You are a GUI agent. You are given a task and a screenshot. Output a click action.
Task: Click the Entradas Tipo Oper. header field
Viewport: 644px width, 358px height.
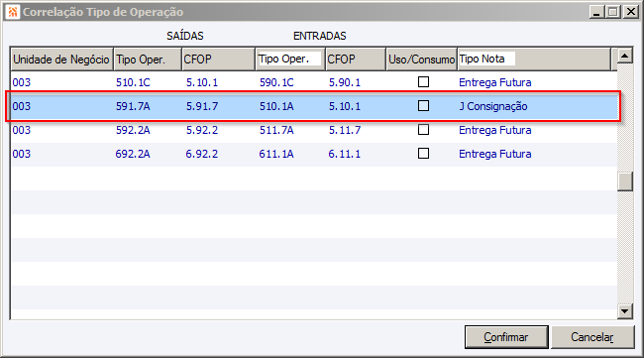(289, 59)
